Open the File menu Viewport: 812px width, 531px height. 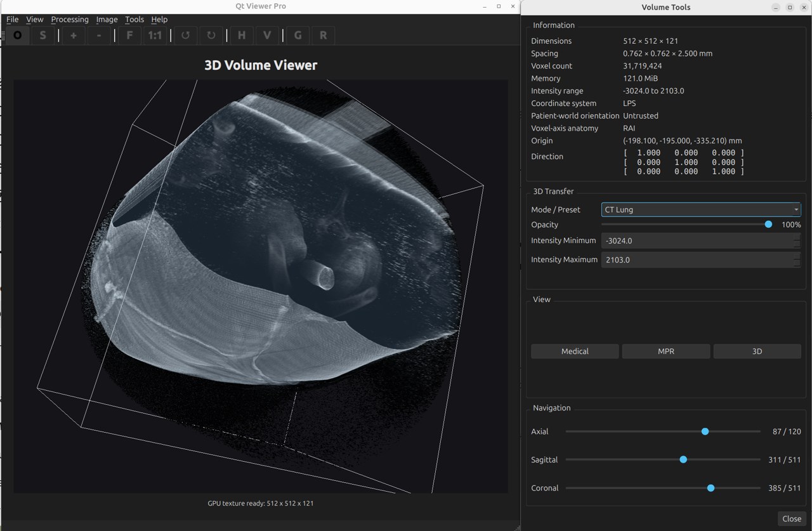12,20
